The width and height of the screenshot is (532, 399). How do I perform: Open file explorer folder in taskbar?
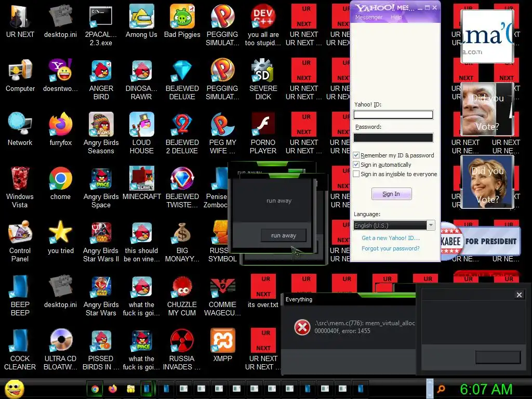coord(130,389)
